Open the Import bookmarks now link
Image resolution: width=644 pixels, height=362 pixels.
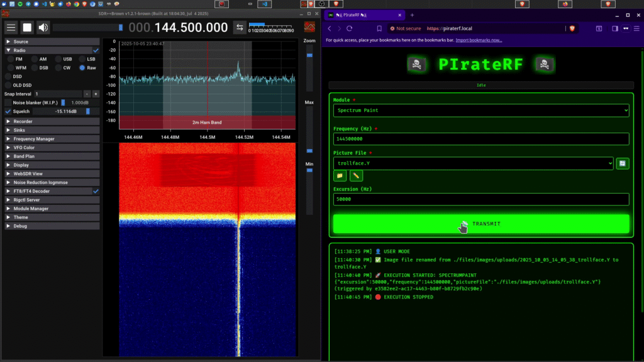tap(479, 40)
